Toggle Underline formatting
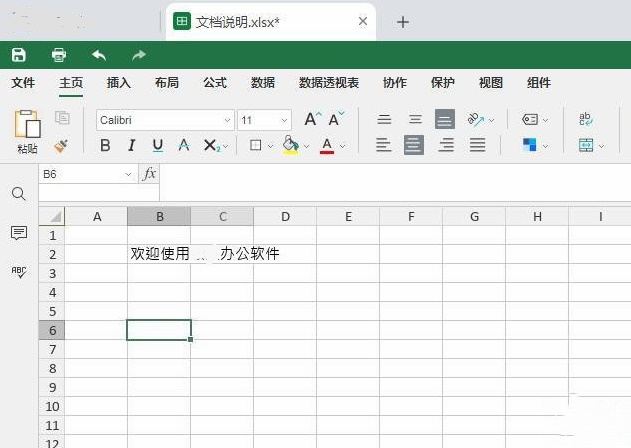631x448 pixels. [x=158, y=145]
